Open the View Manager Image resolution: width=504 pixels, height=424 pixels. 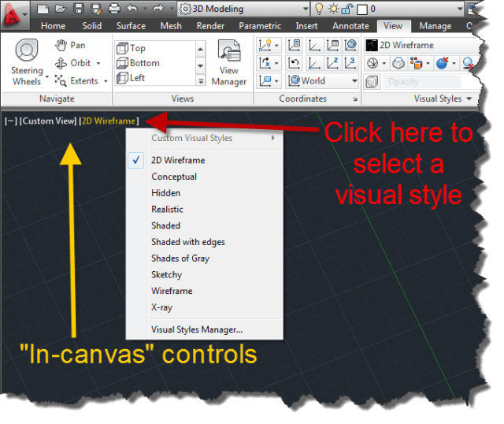(x=229, y=61)
